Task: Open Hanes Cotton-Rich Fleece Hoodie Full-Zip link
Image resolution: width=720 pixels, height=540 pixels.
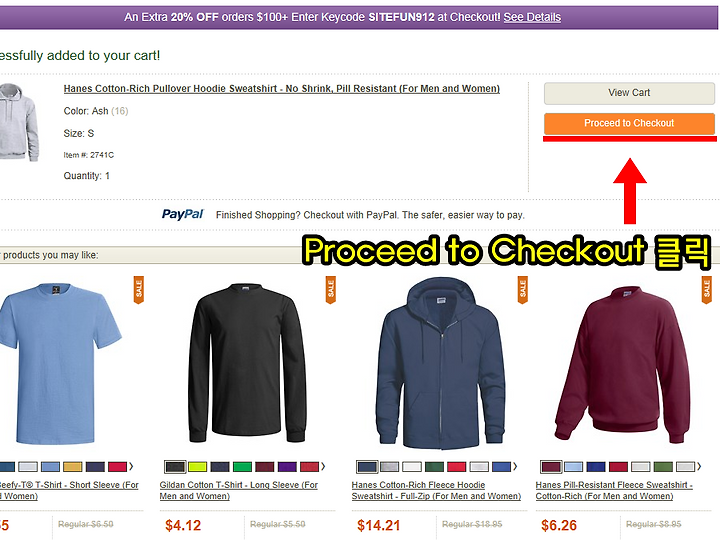Action: point(436,490)
